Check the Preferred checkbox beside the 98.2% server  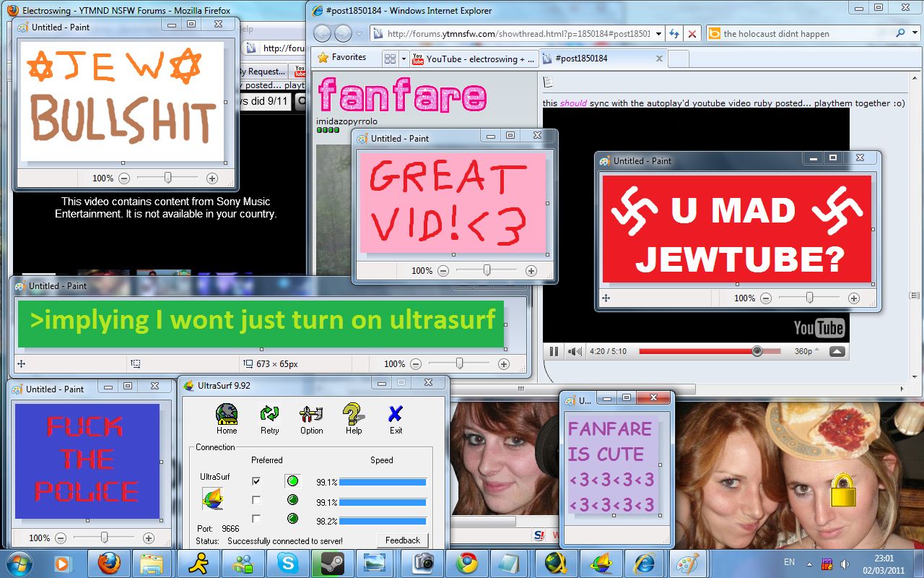(x=256, y=519)
